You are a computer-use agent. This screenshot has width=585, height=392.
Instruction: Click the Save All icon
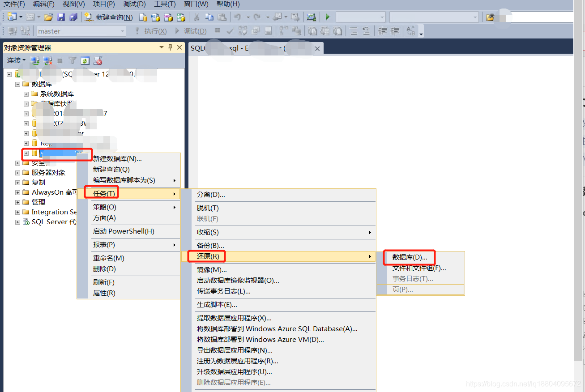73,17
